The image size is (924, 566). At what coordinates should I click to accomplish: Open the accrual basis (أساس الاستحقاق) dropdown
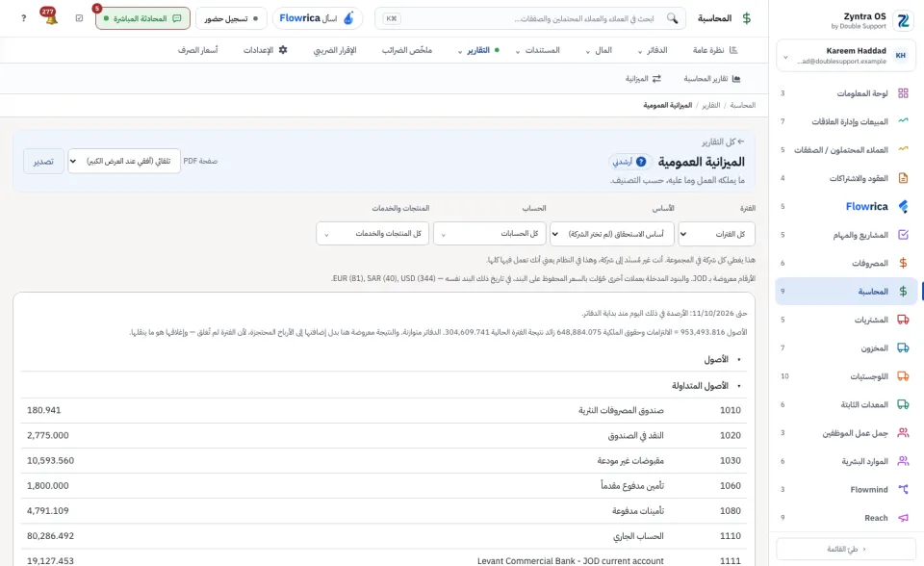tap(612, 234)
